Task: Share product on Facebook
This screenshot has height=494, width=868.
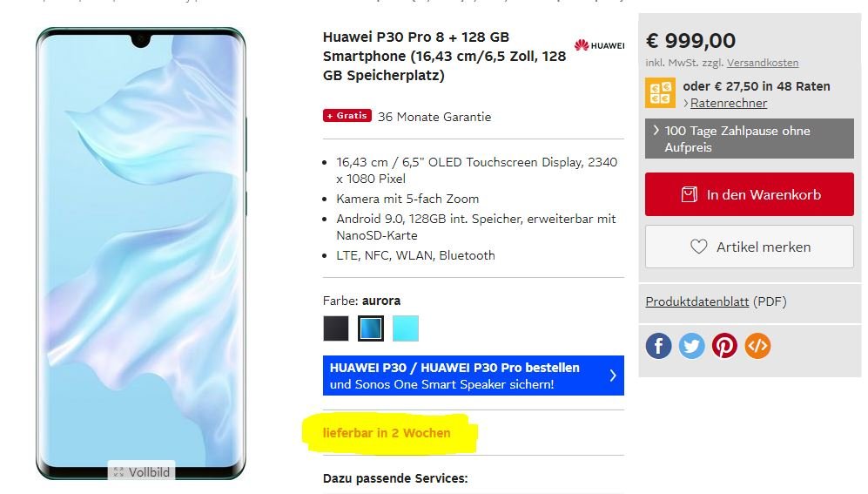Action: (x=658, y=346)
